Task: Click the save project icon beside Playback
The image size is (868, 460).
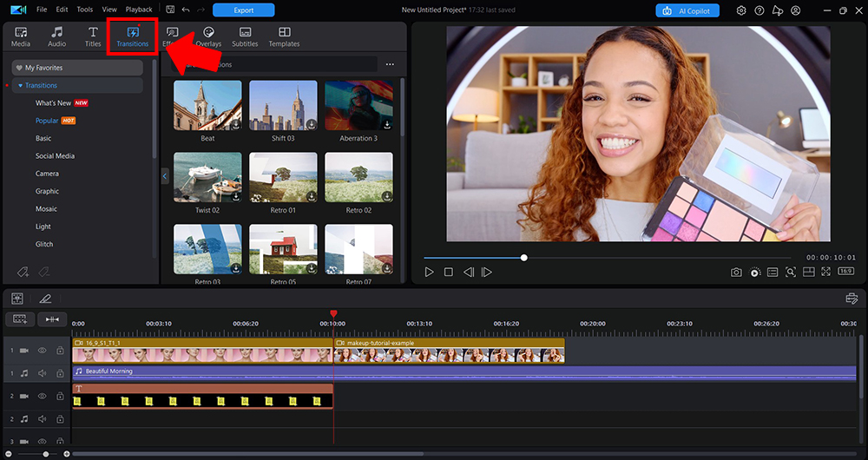Action: point(169,10)
